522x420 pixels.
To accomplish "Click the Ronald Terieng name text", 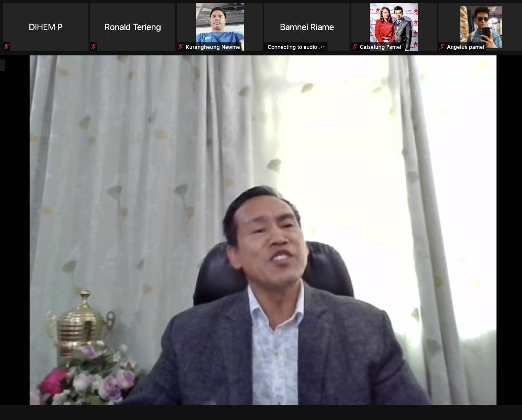I will pyautogui.click(x=133, y=27).
